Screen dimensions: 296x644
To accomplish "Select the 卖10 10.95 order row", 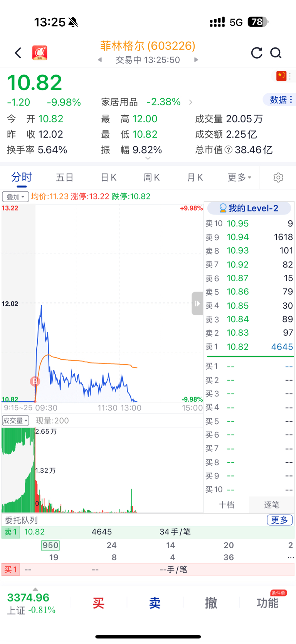I will tap(249, 223).
